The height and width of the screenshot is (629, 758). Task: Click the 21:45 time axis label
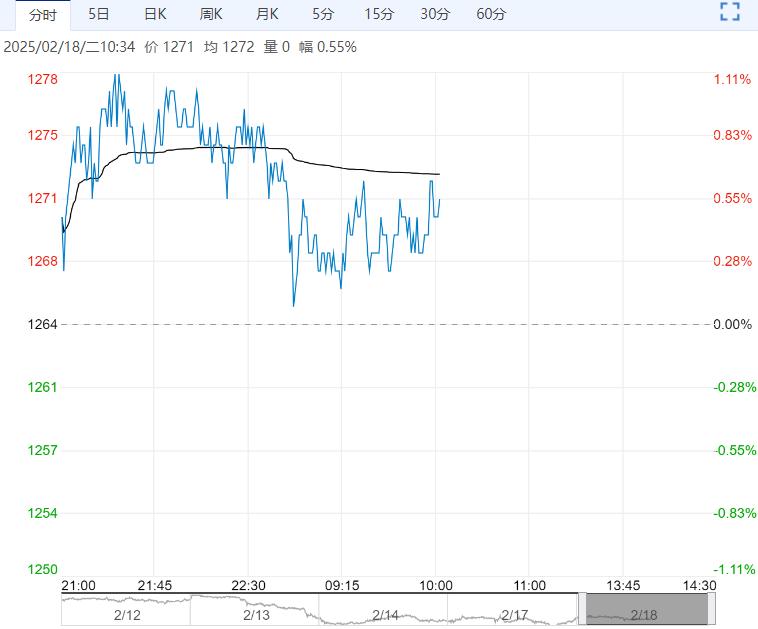tap(155, 585)
